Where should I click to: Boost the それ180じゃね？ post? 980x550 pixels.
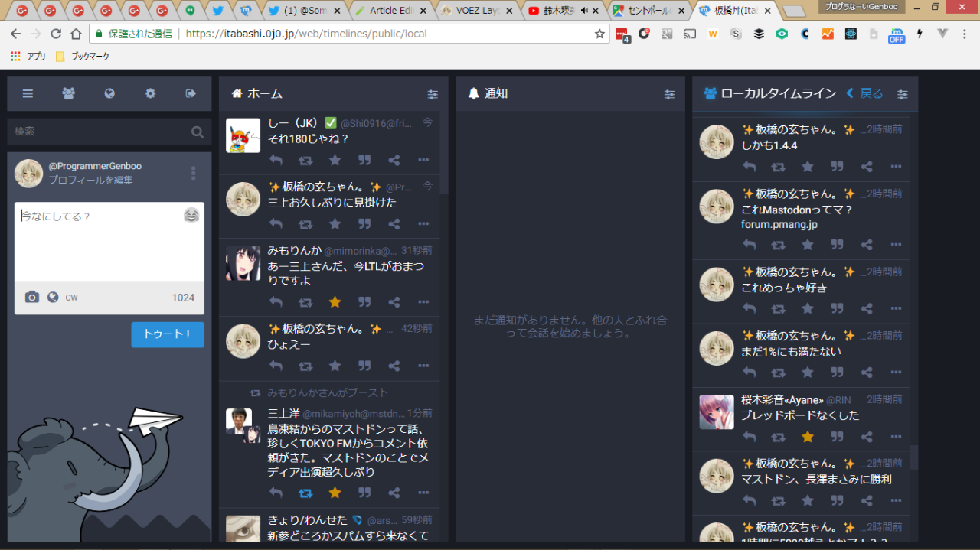[305, 160]
